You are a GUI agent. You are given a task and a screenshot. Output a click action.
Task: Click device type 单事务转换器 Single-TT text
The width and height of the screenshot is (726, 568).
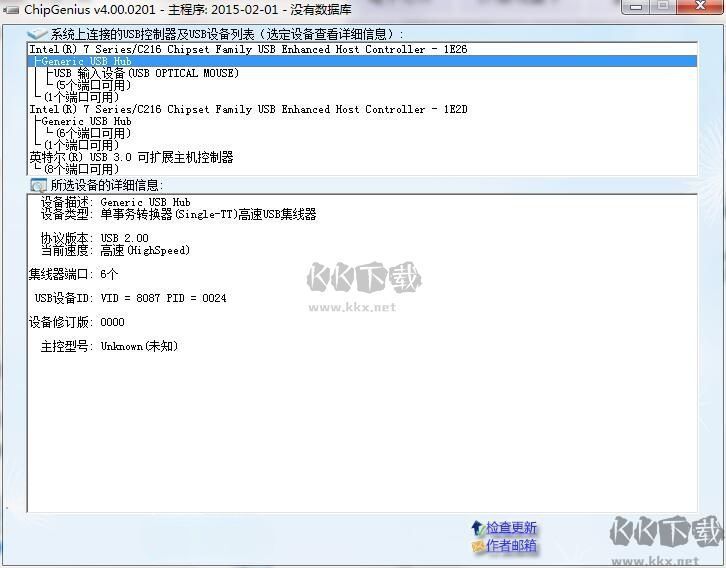tap(208, 214)
